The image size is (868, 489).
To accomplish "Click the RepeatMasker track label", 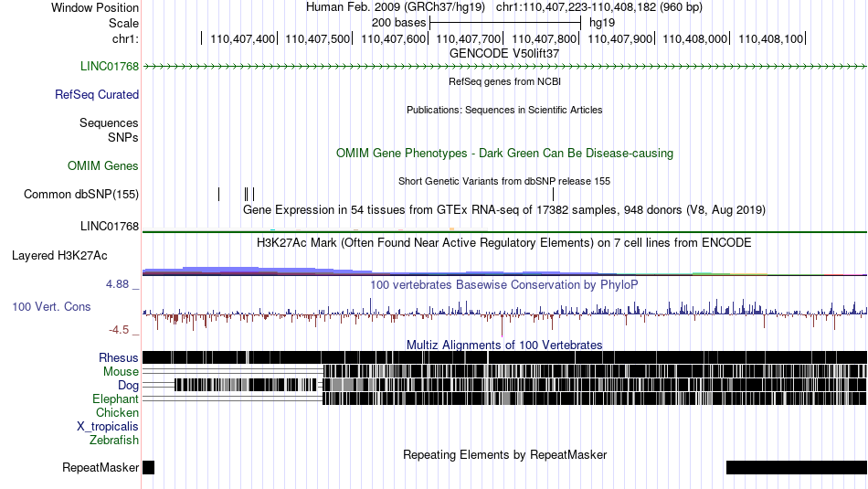I will click(x=101, y=467).
